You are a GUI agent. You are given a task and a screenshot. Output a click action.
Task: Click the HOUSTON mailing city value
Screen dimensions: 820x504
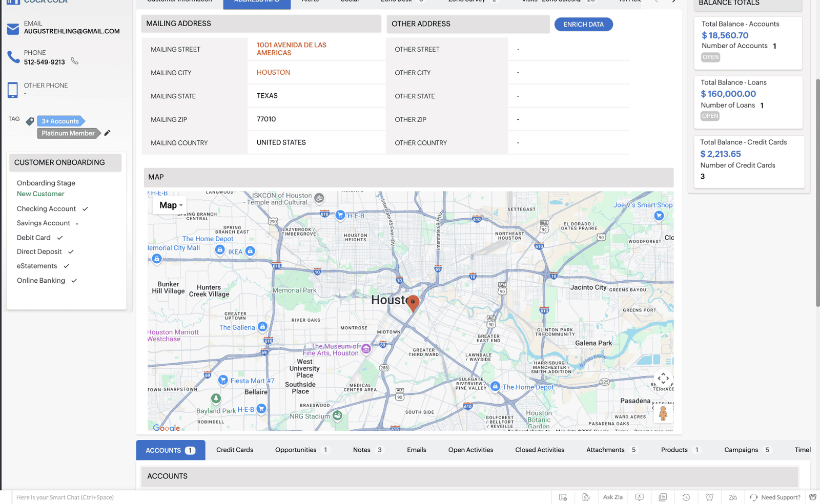point(273,72)
